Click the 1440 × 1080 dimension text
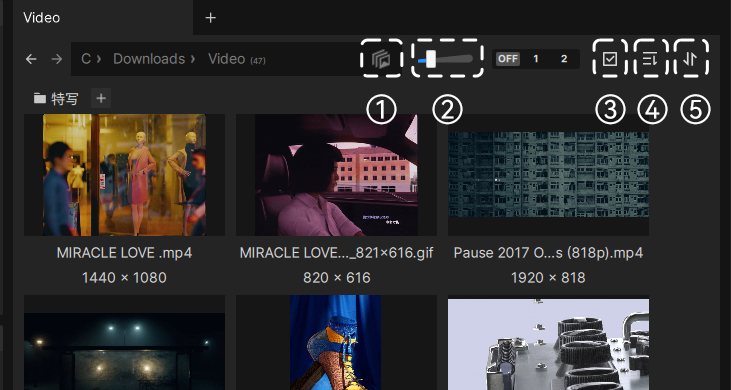 tap(124, 278)
